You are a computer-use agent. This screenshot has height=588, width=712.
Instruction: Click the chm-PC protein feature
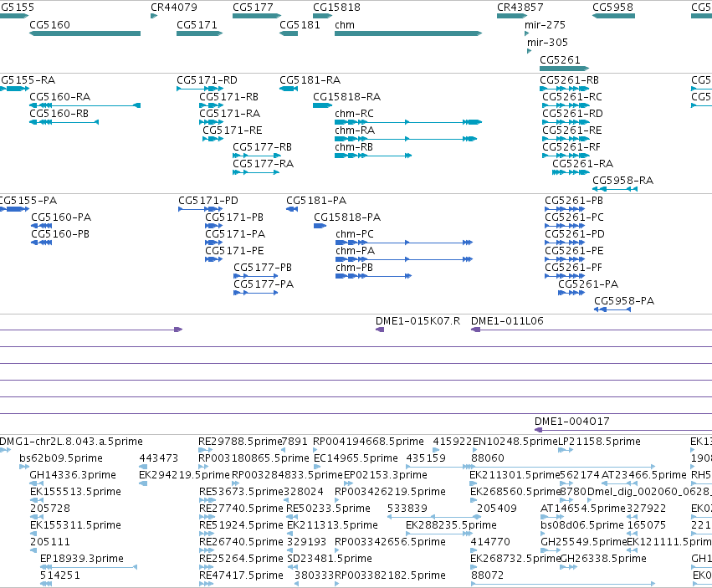coord(404,243)
